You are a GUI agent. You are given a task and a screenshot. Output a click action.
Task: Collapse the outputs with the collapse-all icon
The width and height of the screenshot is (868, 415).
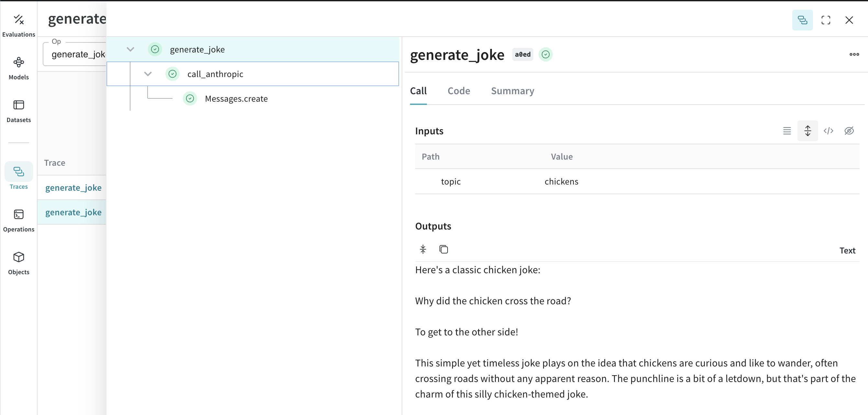pos(423,250)
